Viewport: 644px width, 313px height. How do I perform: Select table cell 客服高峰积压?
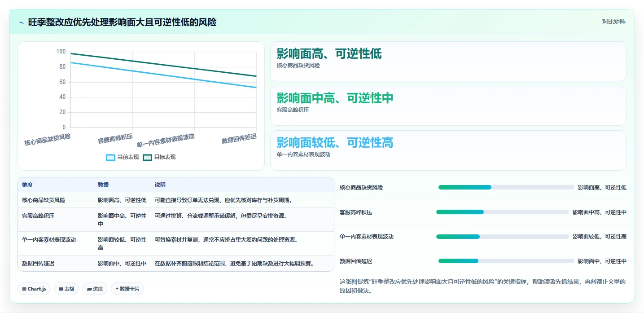pyautogui.click(x=38, y=216)
